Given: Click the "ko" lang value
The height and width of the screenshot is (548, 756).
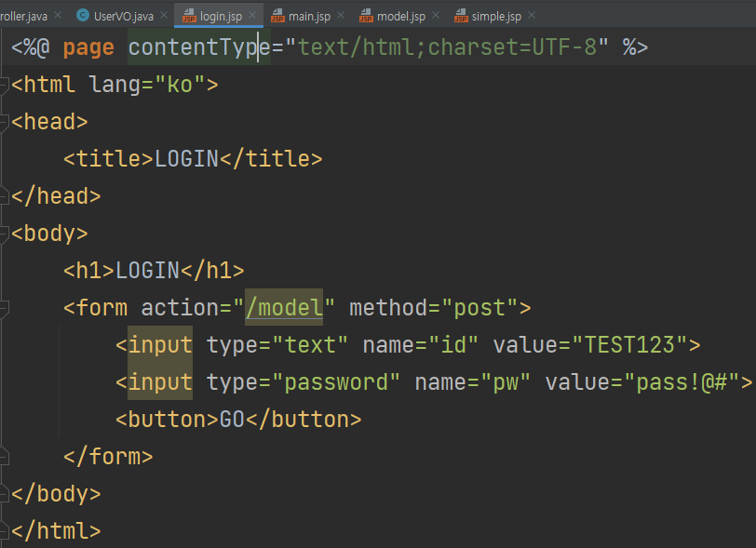Looking at the screenshot, I should (180, 85).
